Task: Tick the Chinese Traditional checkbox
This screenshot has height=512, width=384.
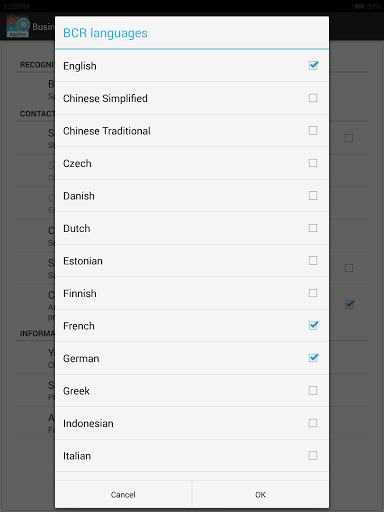Action: 313,130
